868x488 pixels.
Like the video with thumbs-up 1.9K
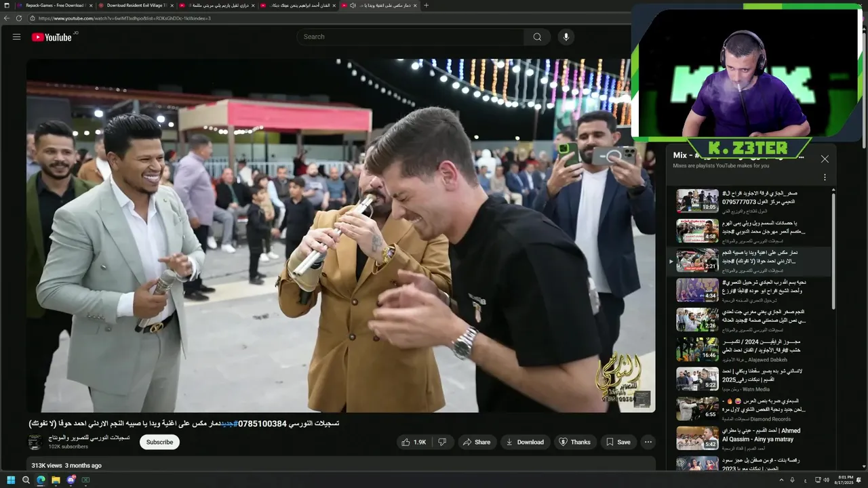(414, 442)
